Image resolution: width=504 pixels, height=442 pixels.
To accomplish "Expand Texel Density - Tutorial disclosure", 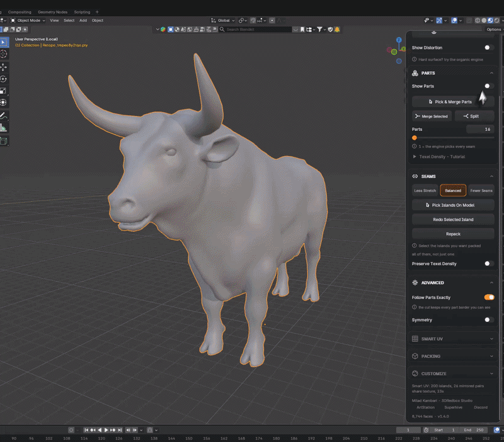I will click(439, 157).
